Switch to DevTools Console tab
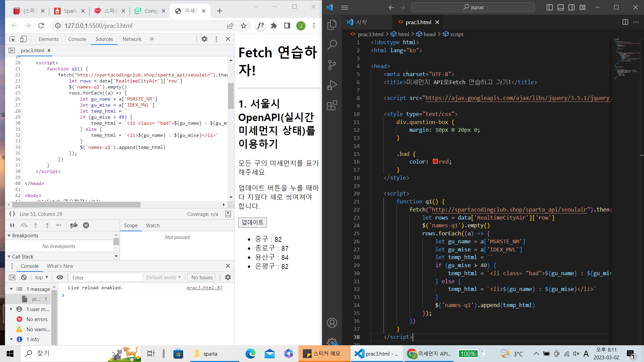Screen dimensions: 644x362 click(x=77, y=39)
